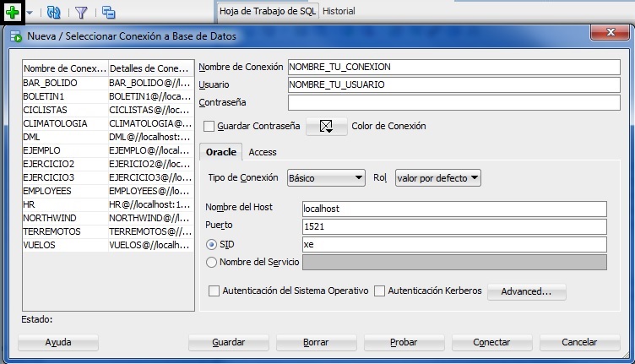Viewport: 635px width, 364px height.
Task: Enable the Guardar Contraseña checkbox
Action: (209, 127)
